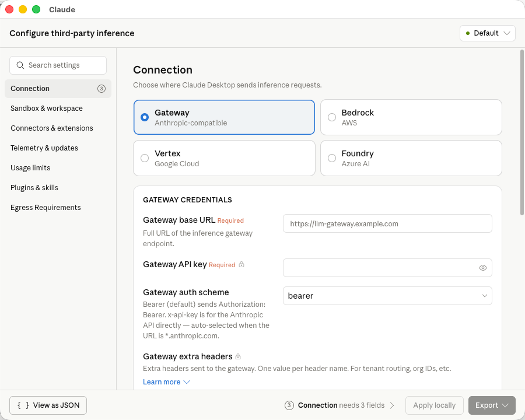525x420 pixels.
Task: Open Sandbox & workspace settings
Action: pyautogui.click(x=58, y=108)
